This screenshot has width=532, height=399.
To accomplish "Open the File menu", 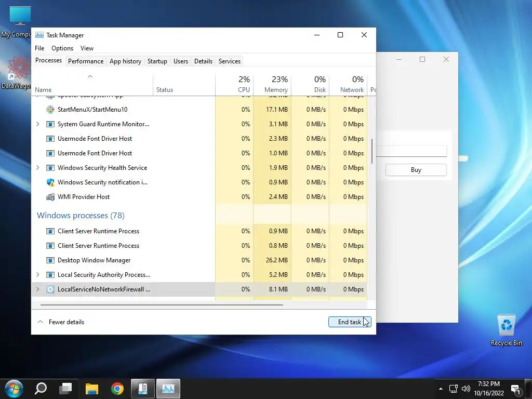I will click(39, 48).
